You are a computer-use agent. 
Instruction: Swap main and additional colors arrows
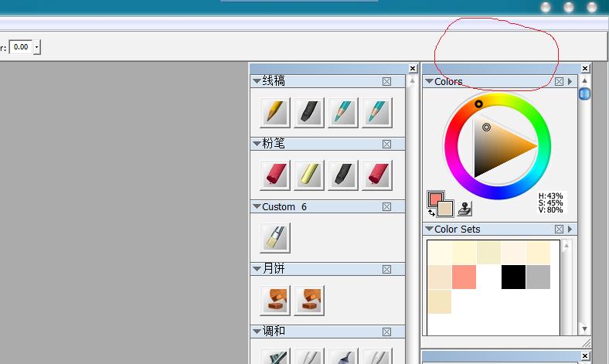431,213
